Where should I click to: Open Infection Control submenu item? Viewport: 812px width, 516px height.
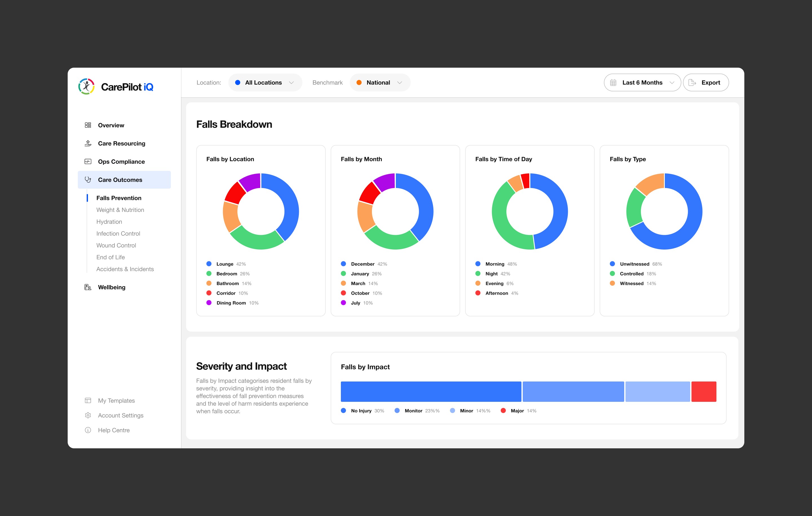[118, 233]
